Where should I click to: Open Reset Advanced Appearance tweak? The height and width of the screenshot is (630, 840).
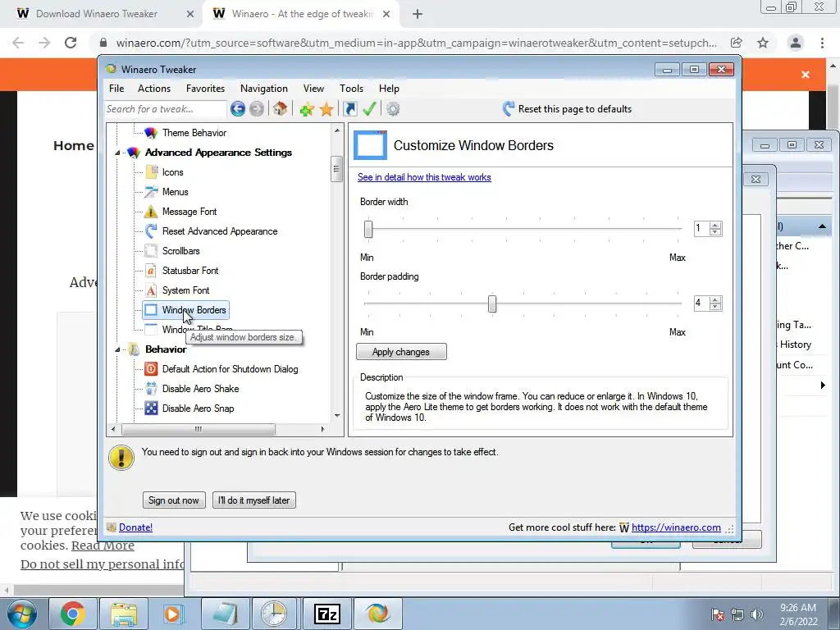[x=220, y=231]
